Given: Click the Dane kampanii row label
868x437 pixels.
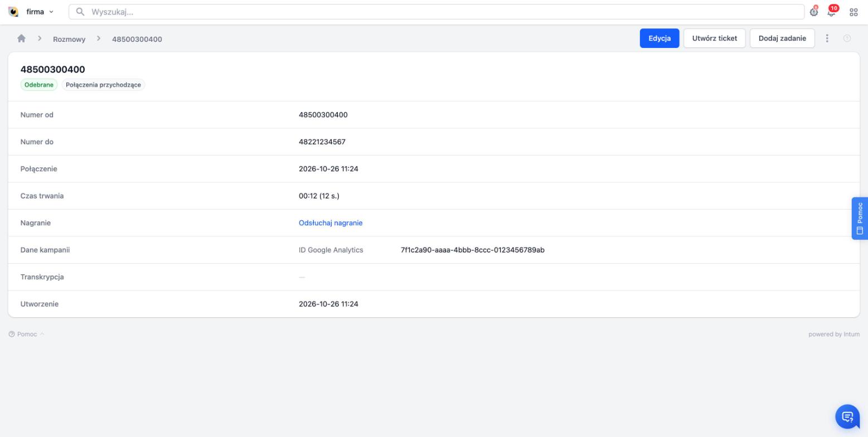Looking at the screenshot, I should tap(45, 250).
